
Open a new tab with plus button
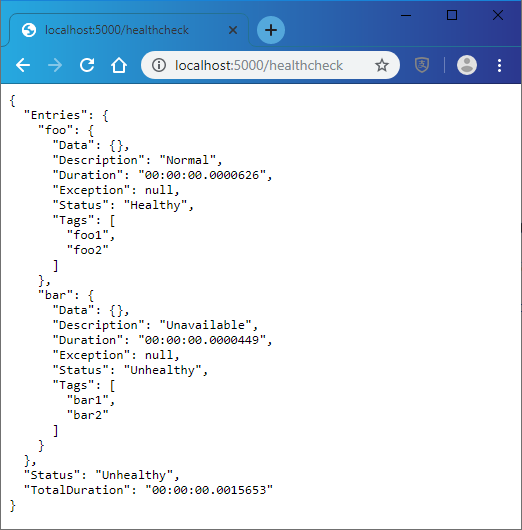click(270, 30)
